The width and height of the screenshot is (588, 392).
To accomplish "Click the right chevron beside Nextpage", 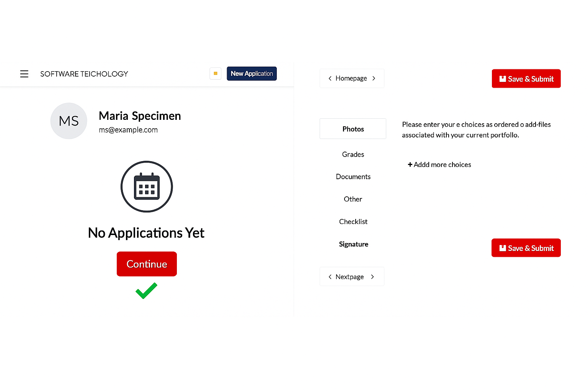I will pos(372,277).
